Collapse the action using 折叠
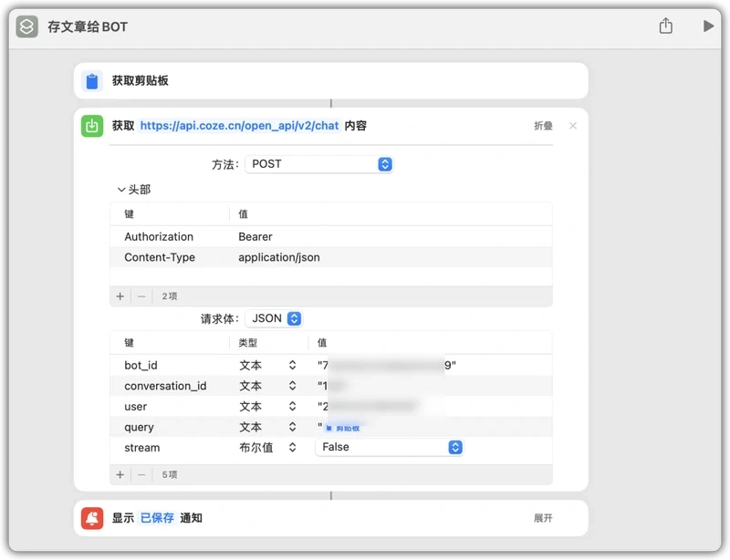The width and height of the screenshot is (730, 560). pyautogui.click(x=543, y=126)
